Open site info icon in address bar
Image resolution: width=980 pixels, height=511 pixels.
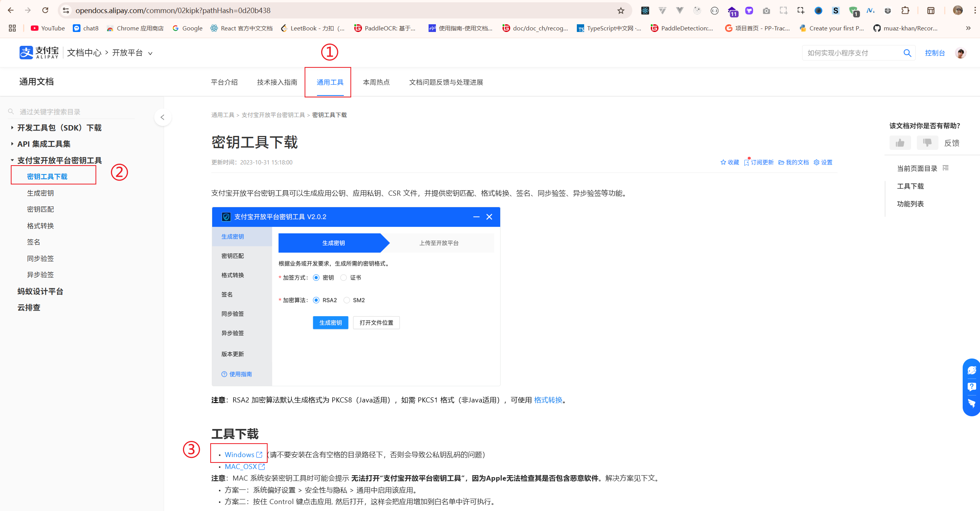[66, 10]
